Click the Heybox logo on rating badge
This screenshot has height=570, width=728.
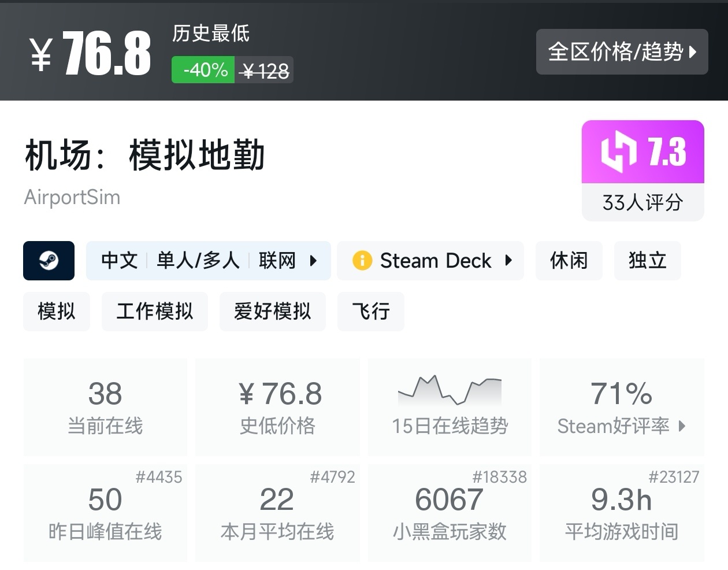[x=618, y=152]
